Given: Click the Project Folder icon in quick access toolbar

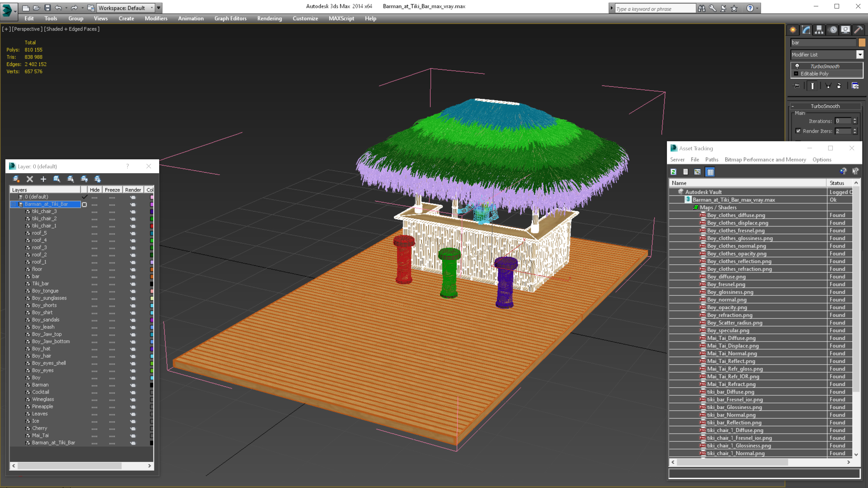Looking at the screenshot, I should (91, 8).
